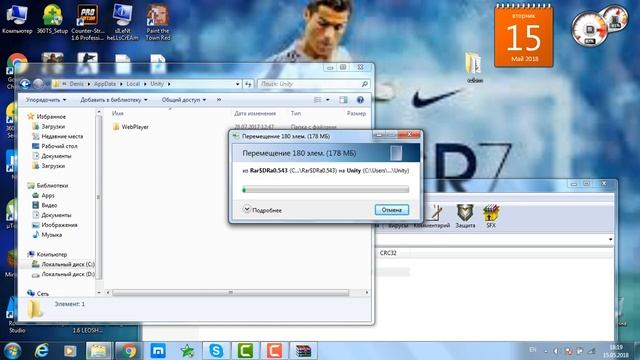Screen dimensions: 640x360
Task: Open the Общий доступ dropdown
Action: click(x=184, y=100)
